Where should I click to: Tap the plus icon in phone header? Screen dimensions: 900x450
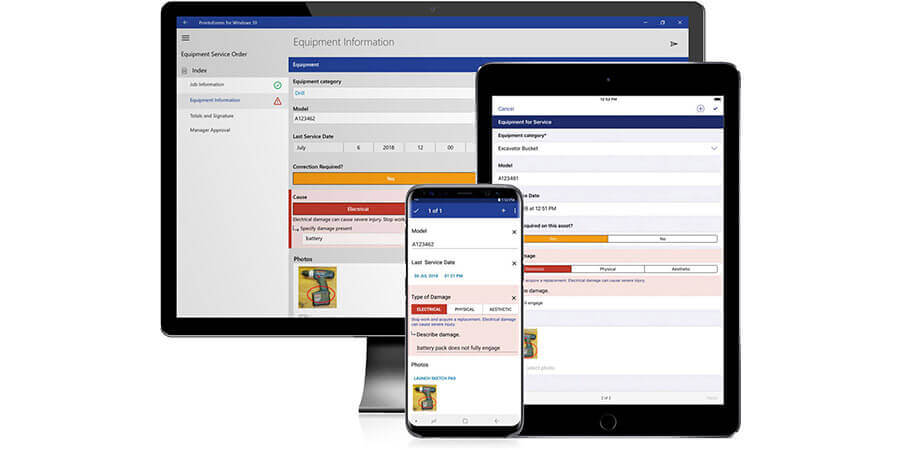tap(503, 211)
